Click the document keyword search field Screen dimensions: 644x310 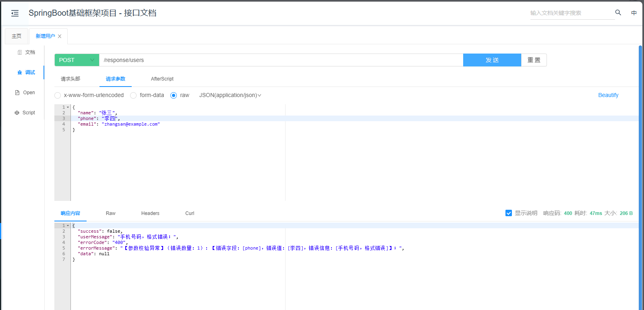click(572, 13)
